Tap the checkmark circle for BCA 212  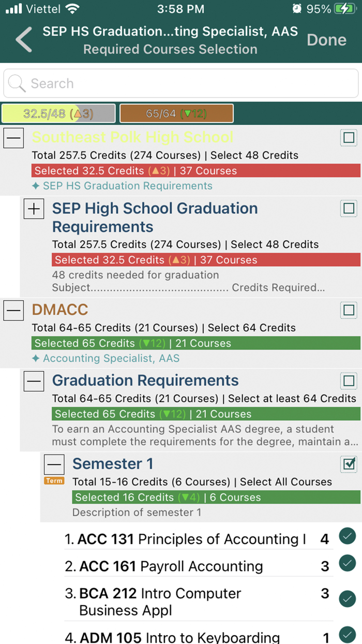pos(347,599)
